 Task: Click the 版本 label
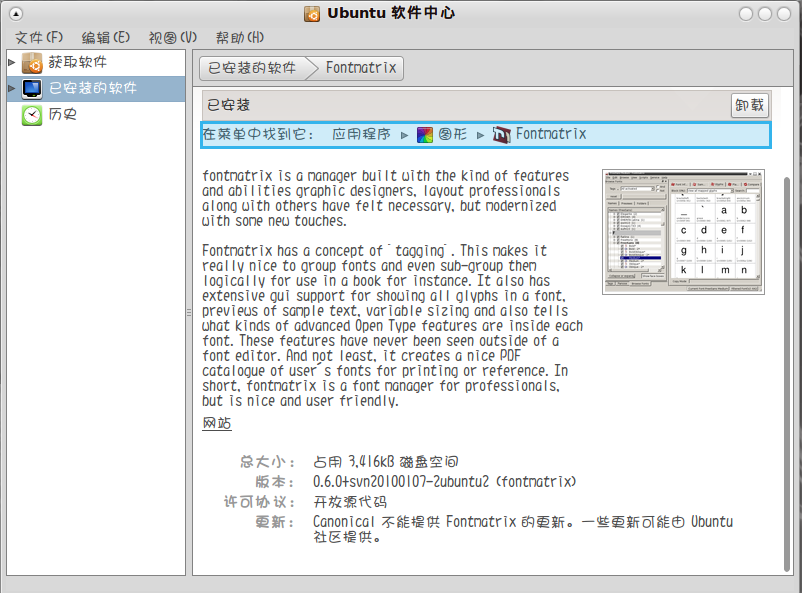(x=275, y=482)
